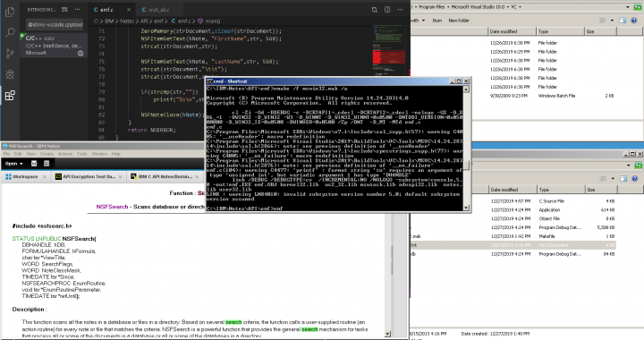The image size is (644, 340).
Task: Click the Calendar icon in IBM Notes toolbar
Action: click(x=47, y=164)
